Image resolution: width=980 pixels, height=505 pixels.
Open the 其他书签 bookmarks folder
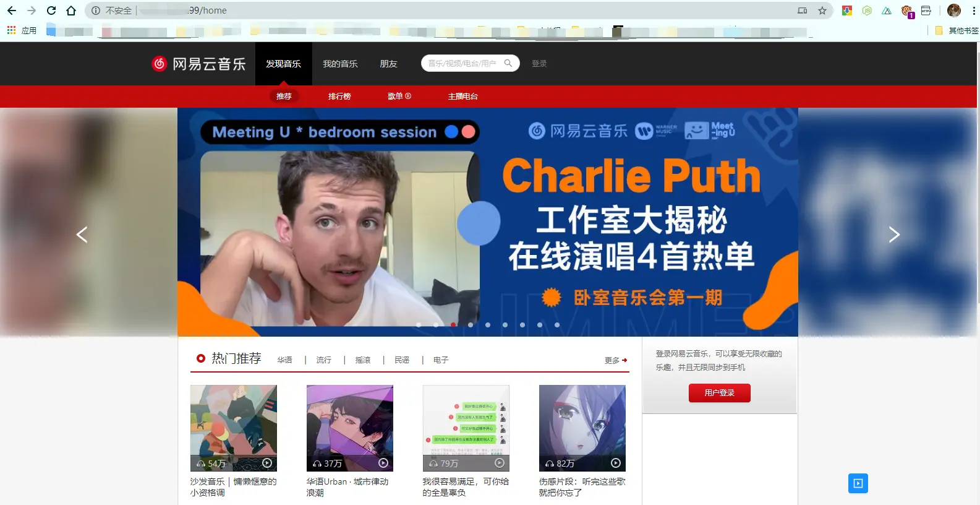957,30
